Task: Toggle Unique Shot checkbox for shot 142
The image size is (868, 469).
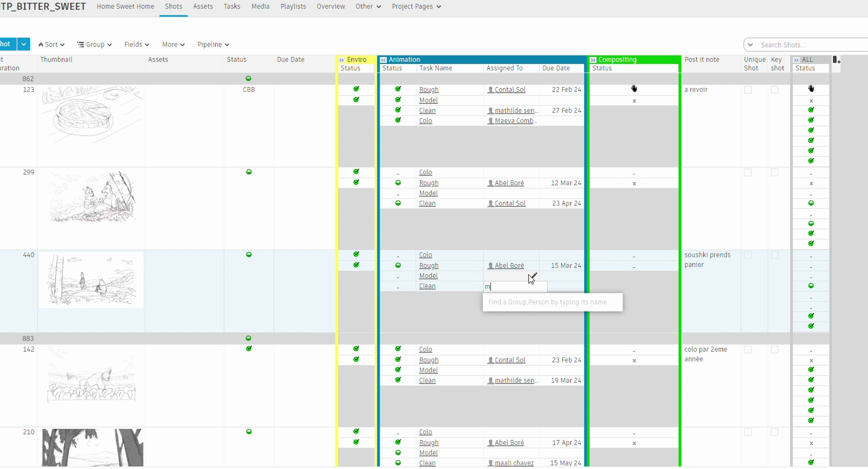Action: 748,350
